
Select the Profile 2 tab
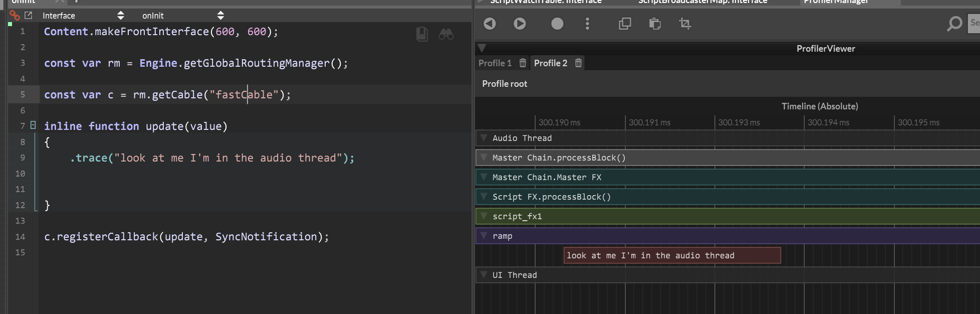(551, 63)
